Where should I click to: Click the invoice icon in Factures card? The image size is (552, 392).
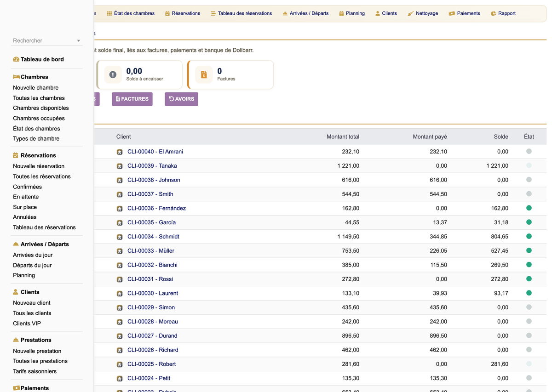204,74
